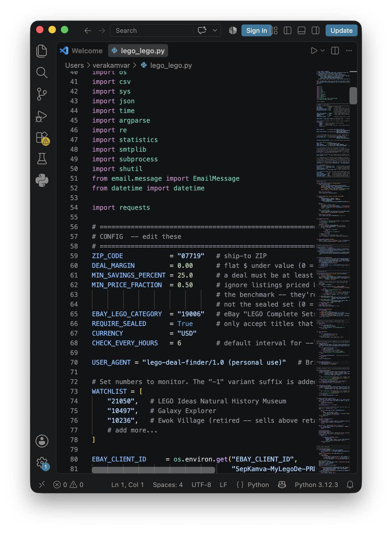
Task: Click Ln 1, Col 1 in status bar
Action: 127,485
